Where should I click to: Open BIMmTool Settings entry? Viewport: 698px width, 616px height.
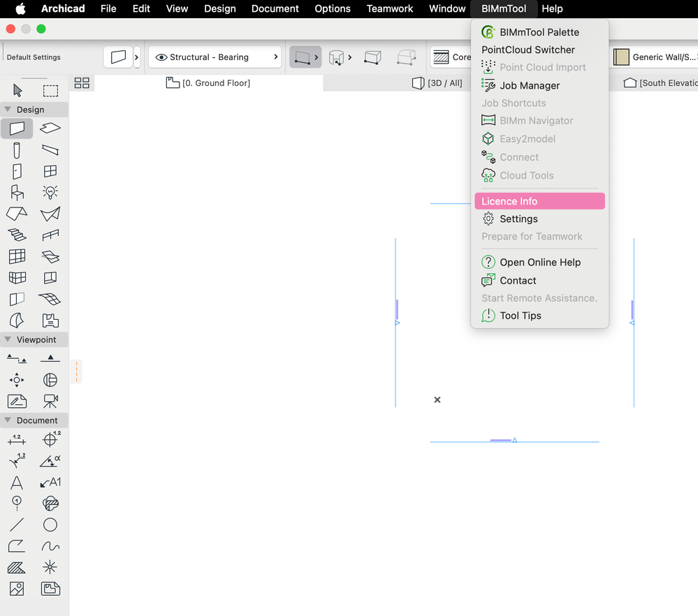[539, 219]
